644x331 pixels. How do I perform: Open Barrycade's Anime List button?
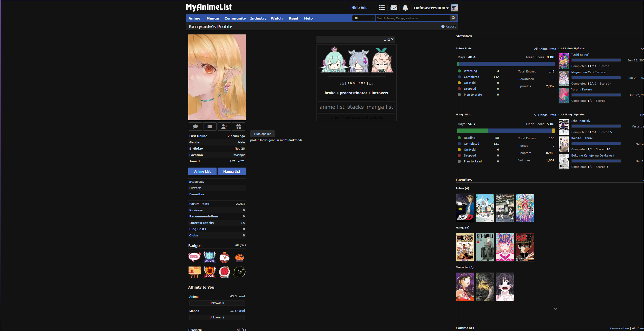click(202, 171)
